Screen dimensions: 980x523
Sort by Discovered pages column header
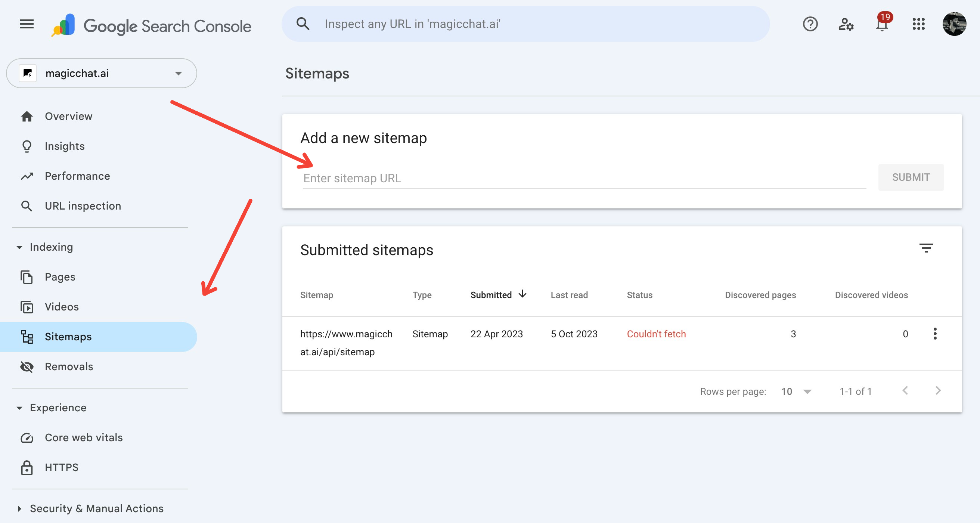(760, 295)
